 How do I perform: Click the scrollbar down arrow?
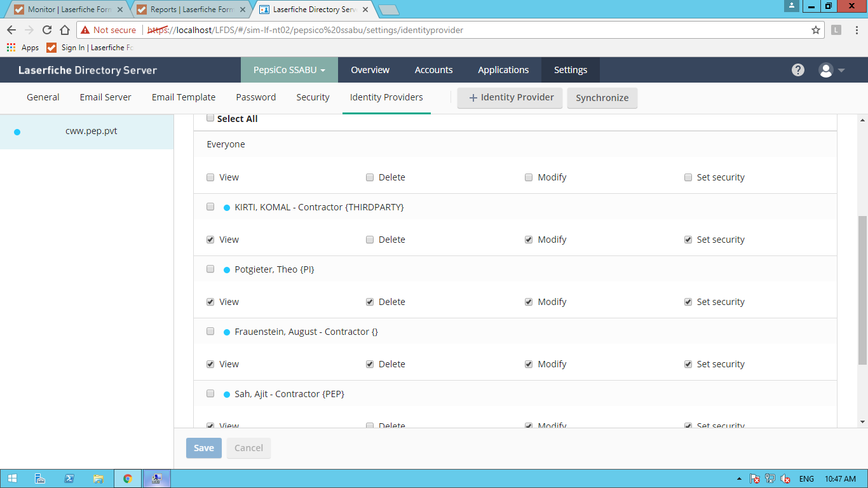coord(862,422)
